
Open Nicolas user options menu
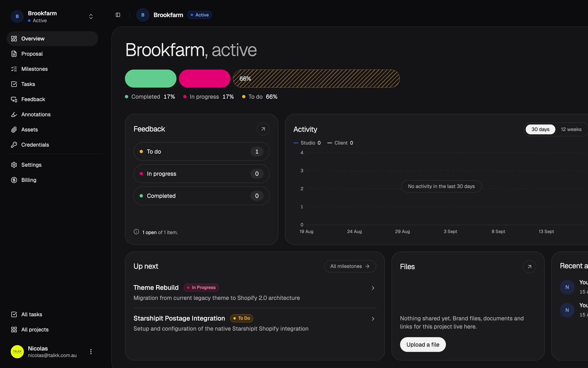(91, 352)
